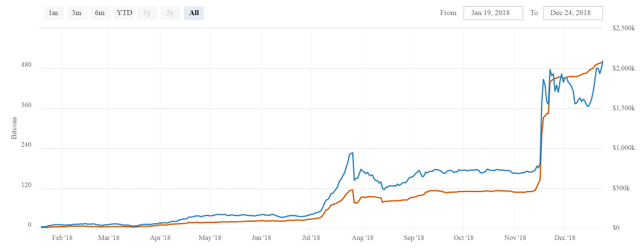Click the Bitcoin y-axis title
The height and width of the screenshot is (252, 644).
[x=14, y=127]
